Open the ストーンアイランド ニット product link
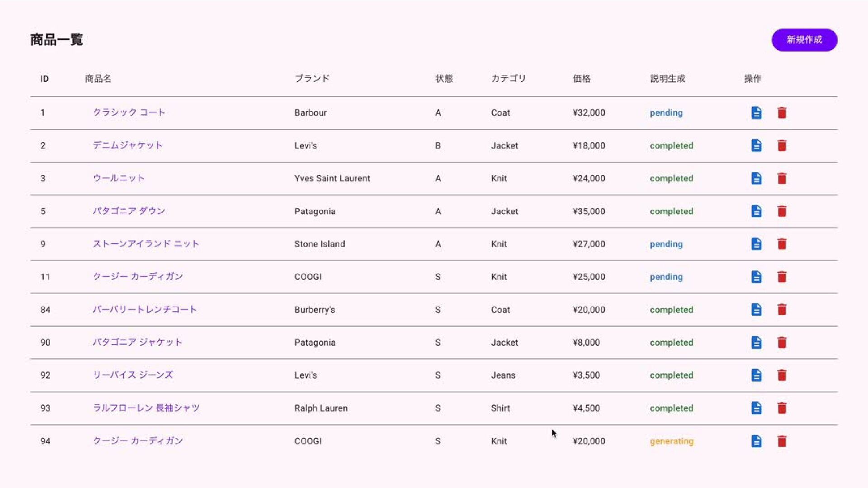Viewport: 868px width, 488px height. 146,244
